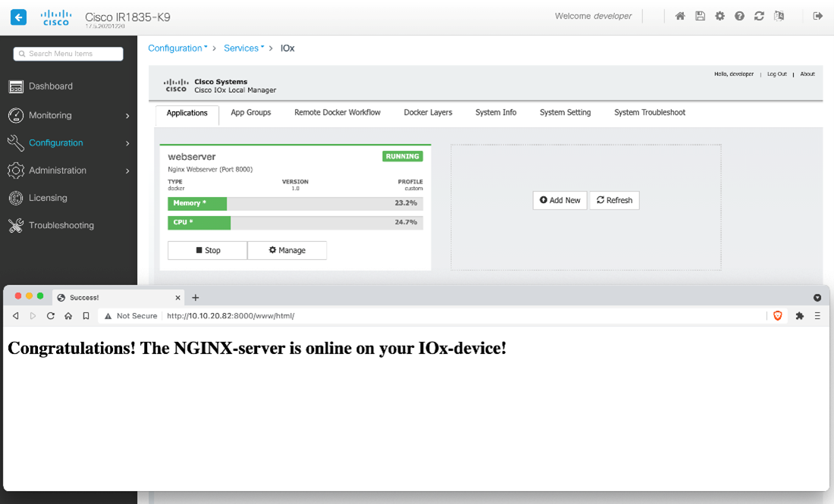Open settings via the gear icon
The image size is (834, 504).
point(720,16)
